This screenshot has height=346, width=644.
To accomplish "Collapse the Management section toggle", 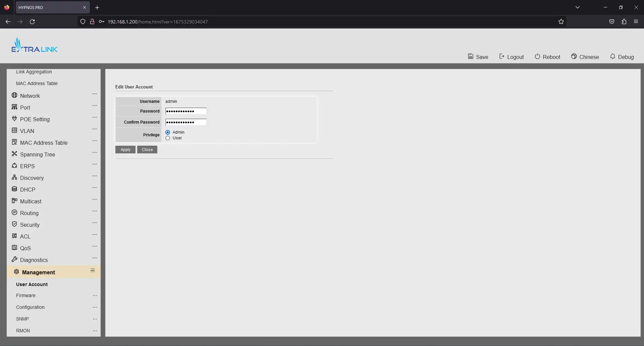I will 93,271.
